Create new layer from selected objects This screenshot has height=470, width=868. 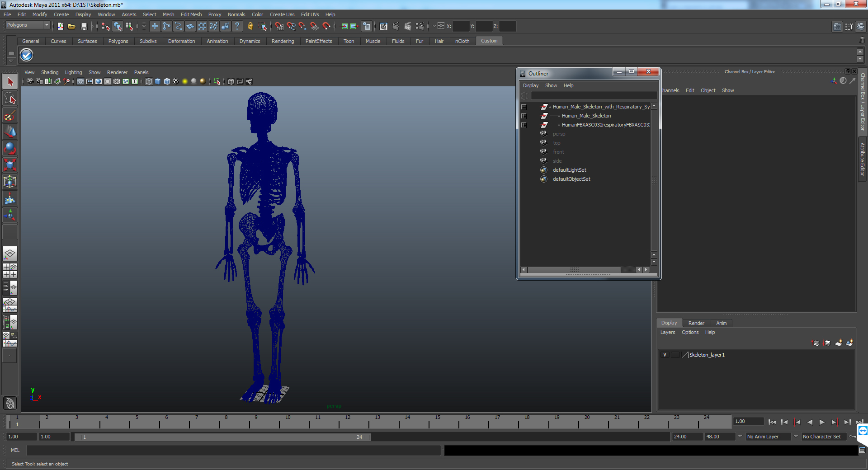coord(849,343)
